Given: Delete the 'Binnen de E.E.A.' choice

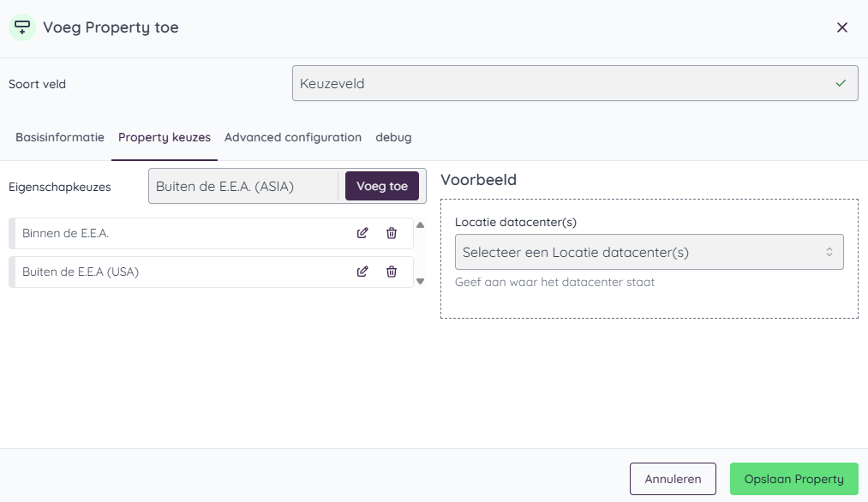Looking at the screenshot, I should [x=392, y=233].
